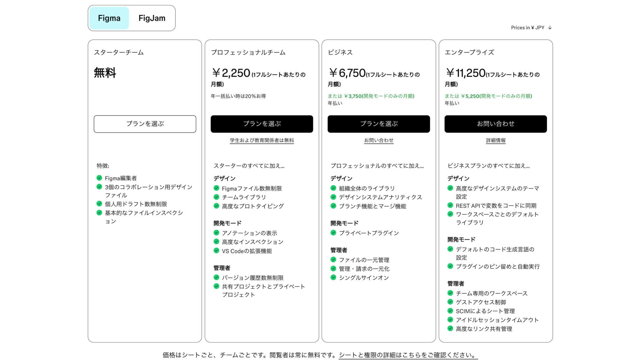Viewport: 639px width, 364px height.
Task: Open the 学生および教育関係者は無料 link
Action: (262, 140)
